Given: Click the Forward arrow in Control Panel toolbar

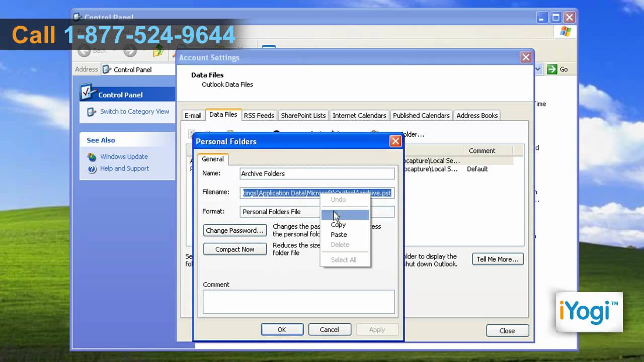Looking at the screenshot, I should coord(130,50).
